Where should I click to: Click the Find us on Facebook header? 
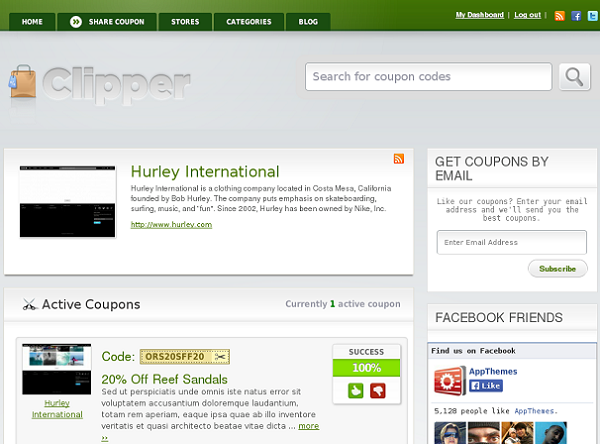pyautogui.click(x=473, y=351)
